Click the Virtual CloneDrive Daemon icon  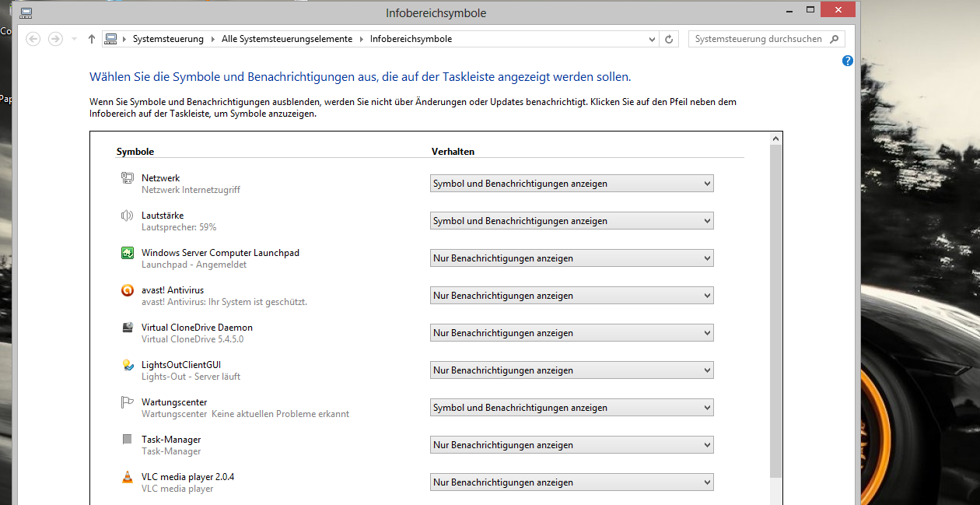pos(128,328)
